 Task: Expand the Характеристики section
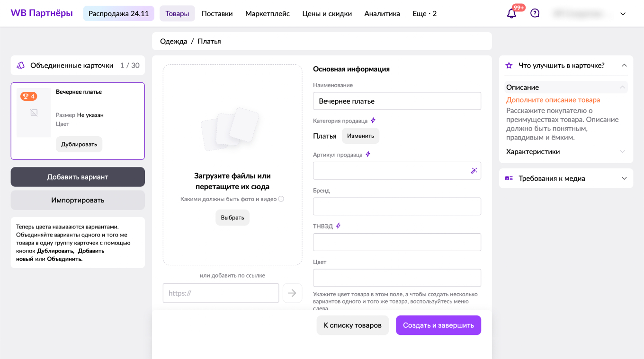click(x=623, y=152)
